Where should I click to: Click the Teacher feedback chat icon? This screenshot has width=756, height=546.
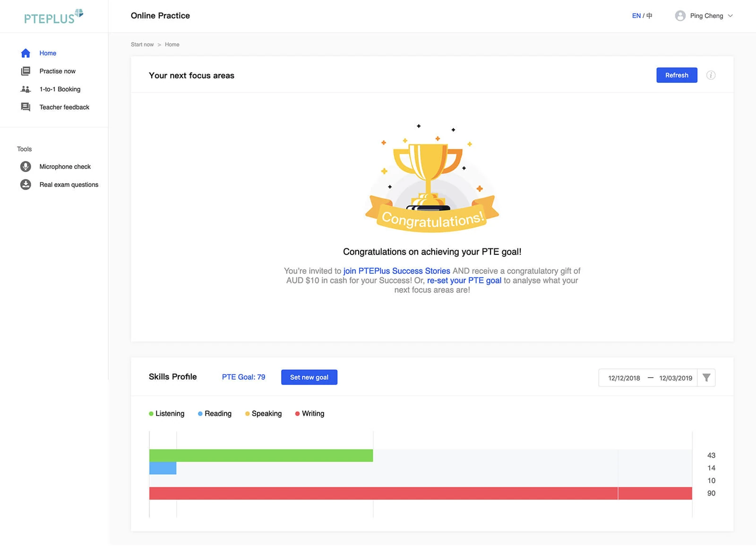tap(26, 107)
